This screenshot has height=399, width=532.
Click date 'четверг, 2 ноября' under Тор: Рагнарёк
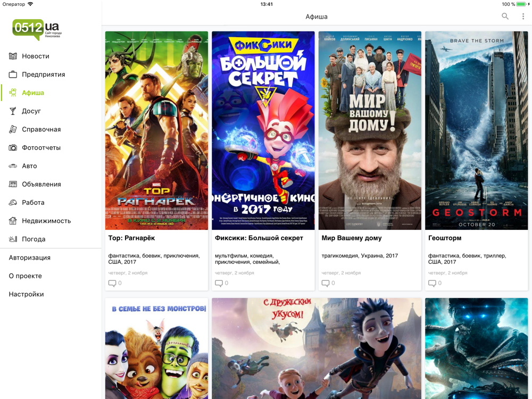click(x=128, y=273)
